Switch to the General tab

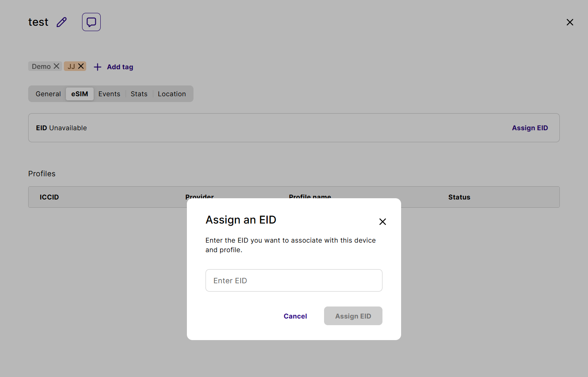pyautogui.click(x=48, y=94)
